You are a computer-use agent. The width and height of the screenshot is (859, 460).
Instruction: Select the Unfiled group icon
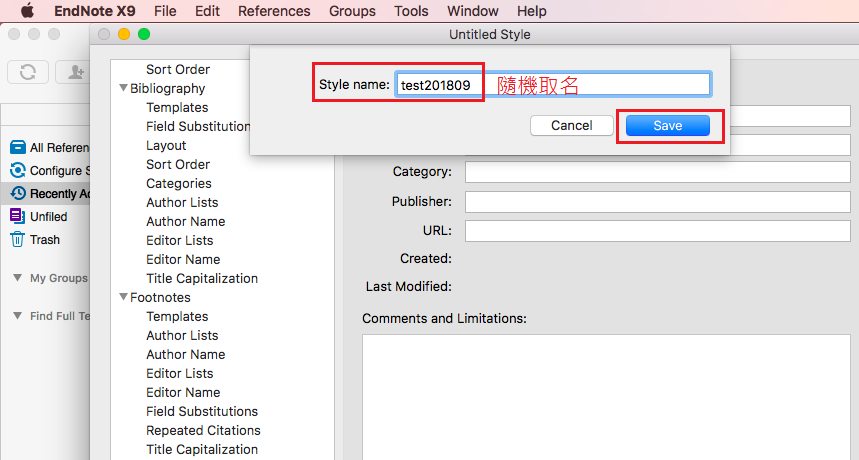(18, 216)
